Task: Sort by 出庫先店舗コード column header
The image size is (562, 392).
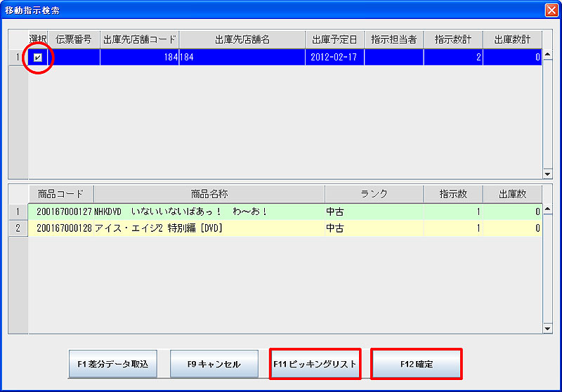Action: 139,39
